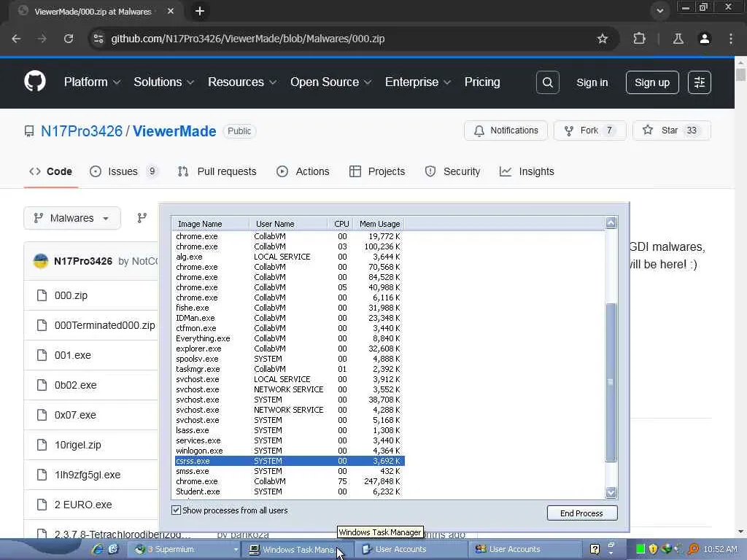Open the Pricing page
Viewport: 747px width, 560px height.
(482, 82)
